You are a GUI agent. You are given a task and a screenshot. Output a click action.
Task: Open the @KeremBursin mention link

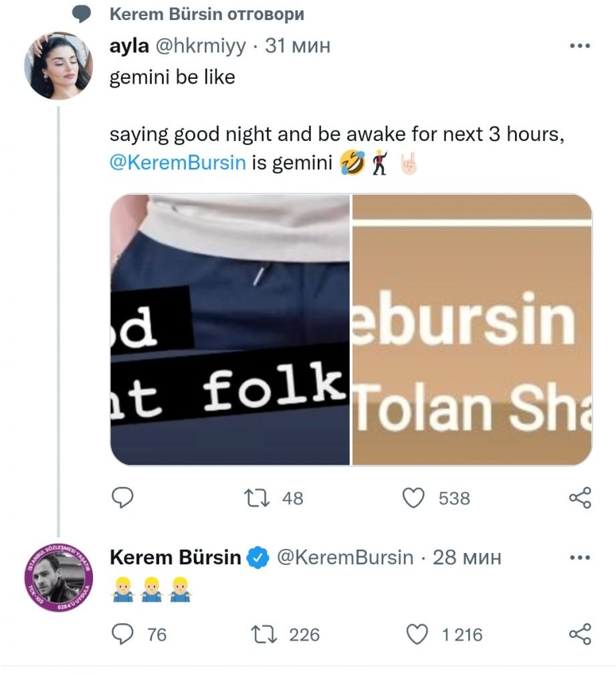pyautogui.click(x=177, y=162)
